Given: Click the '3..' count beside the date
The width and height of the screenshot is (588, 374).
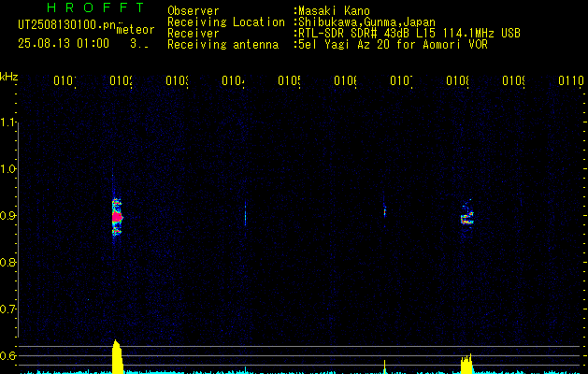Looking at the screenshot, I should [139, 44].
